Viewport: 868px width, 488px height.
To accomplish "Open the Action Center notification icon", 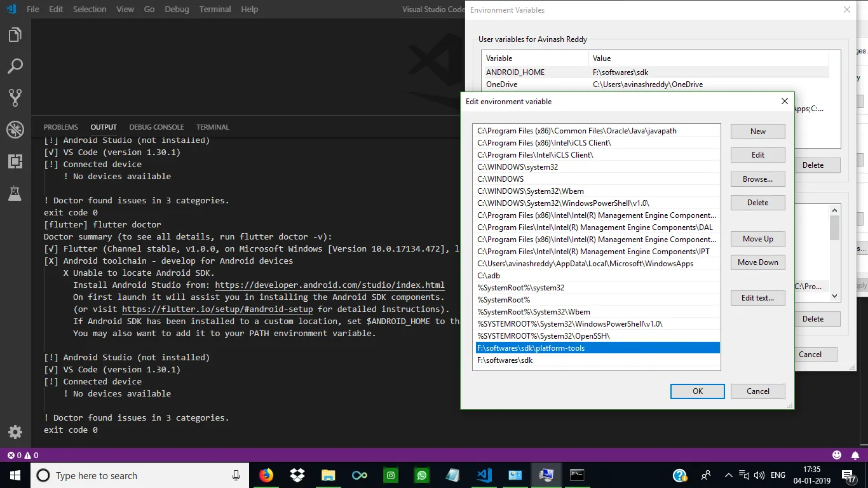I will tap(848, 475).
